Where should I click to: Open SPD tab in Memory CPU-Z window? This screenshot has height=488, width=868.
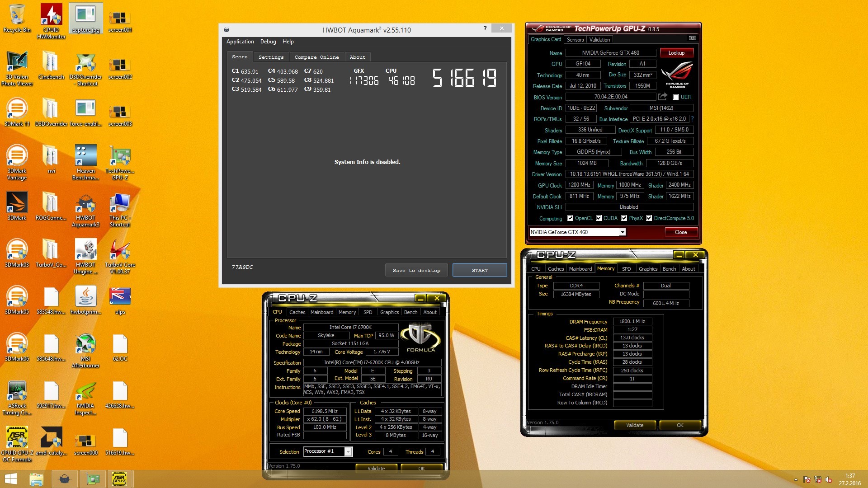click(x=626, y=269)
